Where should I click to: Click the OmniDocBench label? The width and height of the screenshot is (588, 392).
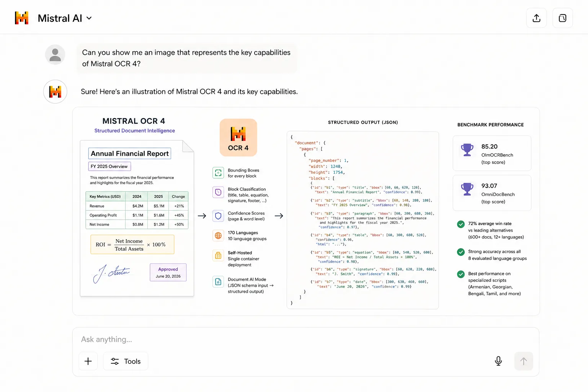click(x=498, y=194)
